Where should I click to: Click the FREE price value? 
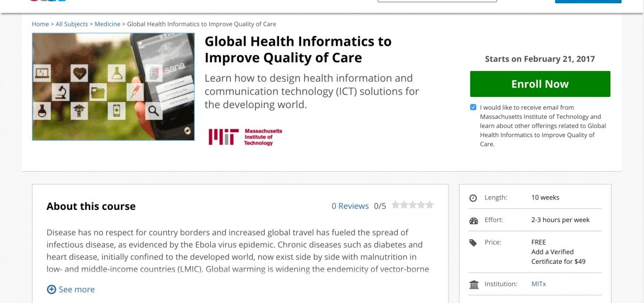(538, 242)
